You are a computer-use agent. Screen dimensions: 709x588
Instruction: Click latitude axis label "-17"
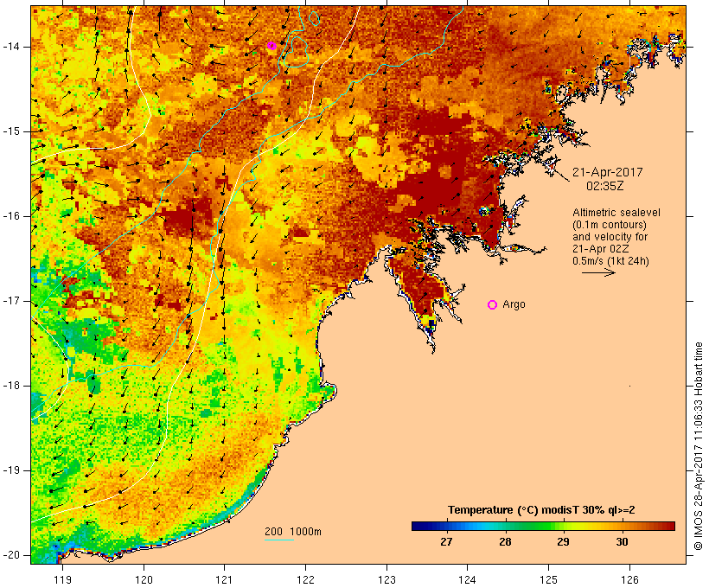[x=10, y=301]
